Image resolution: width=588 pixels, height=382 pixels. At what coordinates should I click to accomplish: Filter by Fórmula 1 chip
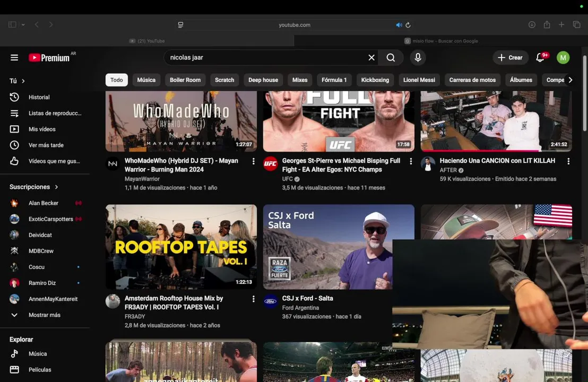(x=334, y=80)
